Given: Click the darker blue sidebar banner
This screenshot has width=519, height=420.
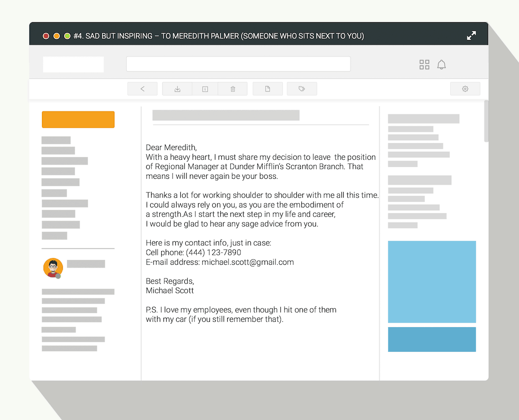Looking at the screenshot, I should click(x=432, y=339).
